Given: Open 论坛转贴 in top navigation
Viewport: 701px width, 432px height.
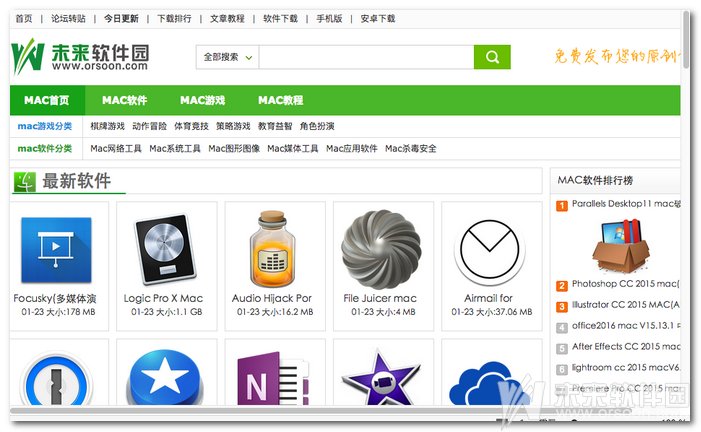Looking at the screenshot, I should tap(68, 19).
